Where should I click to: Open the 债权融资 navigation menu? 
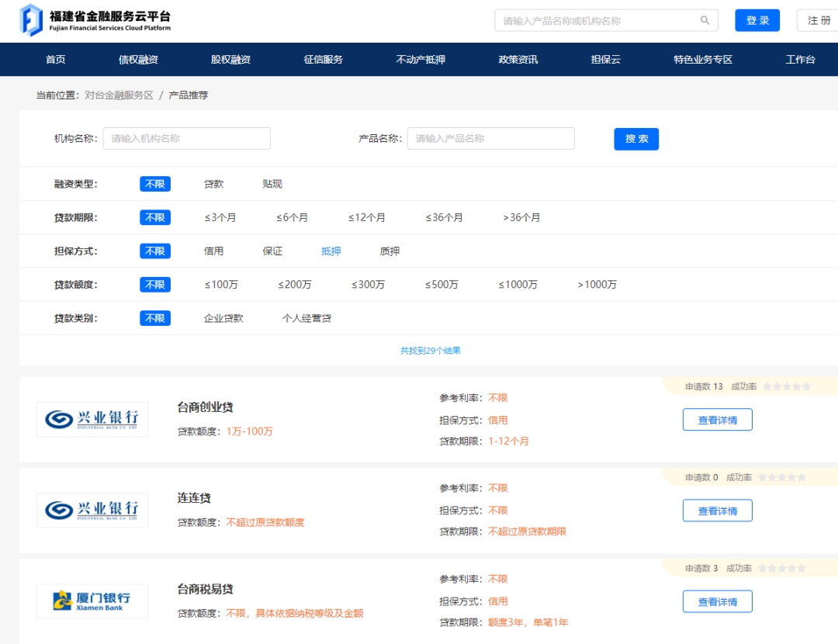coord(138,60)
